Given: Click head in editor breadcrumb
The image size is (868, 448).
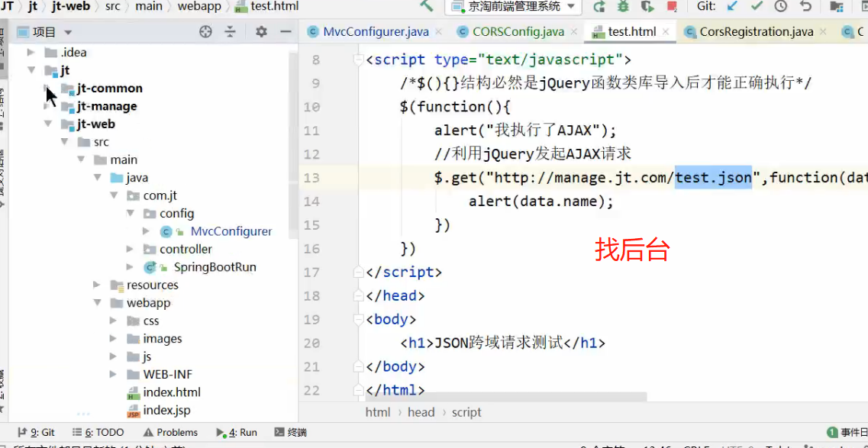Looking at the screenshot, I should coord(421,412).
